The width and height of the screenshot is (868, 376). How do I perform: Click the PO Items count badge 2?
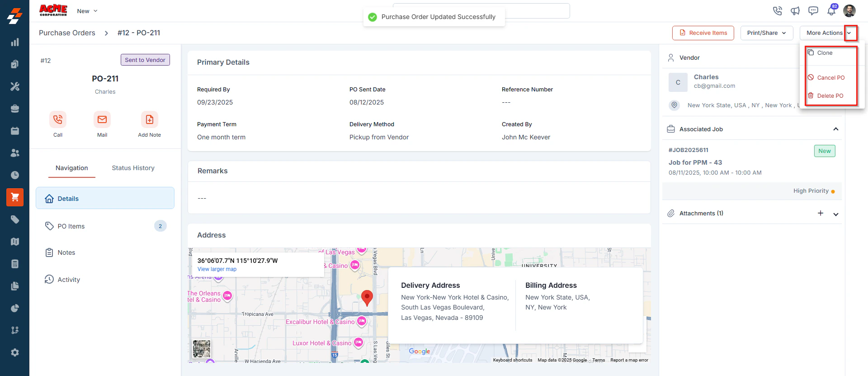coord(160,226)
